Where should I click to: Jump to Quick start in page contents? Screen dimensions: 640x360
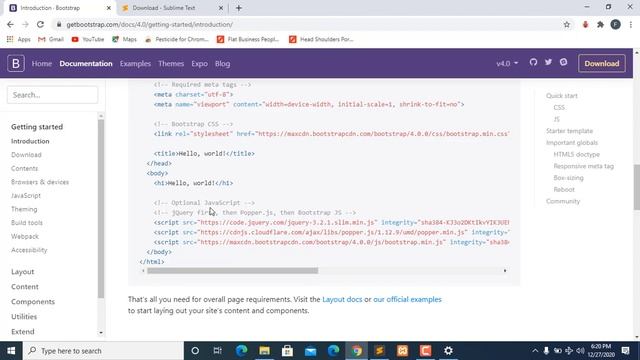[x=562, y=96]
